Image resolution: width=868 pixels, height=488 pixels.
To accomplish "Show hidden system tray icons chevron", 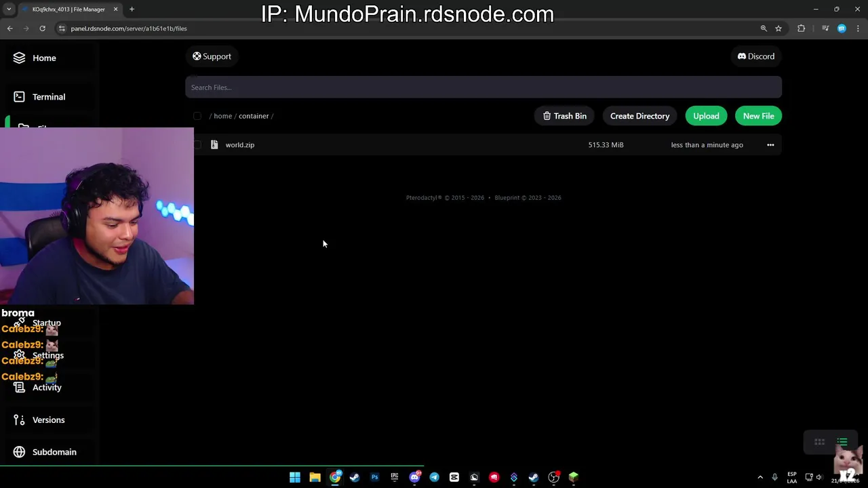I will 760,477.
